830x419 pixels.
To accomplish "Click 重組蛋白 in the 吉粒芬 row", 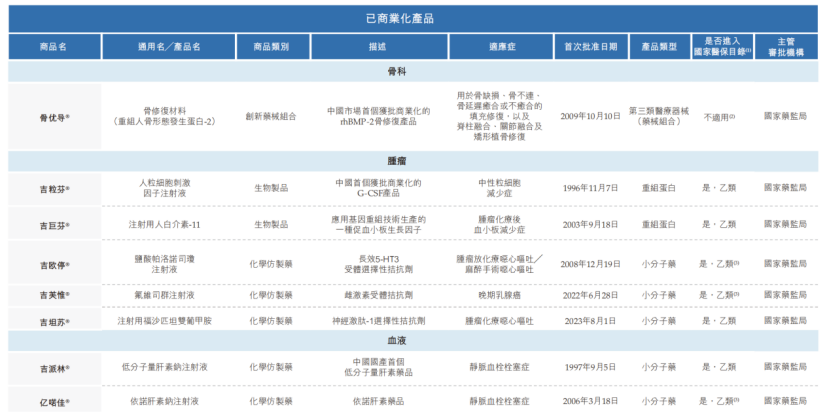I will point(659,188).
